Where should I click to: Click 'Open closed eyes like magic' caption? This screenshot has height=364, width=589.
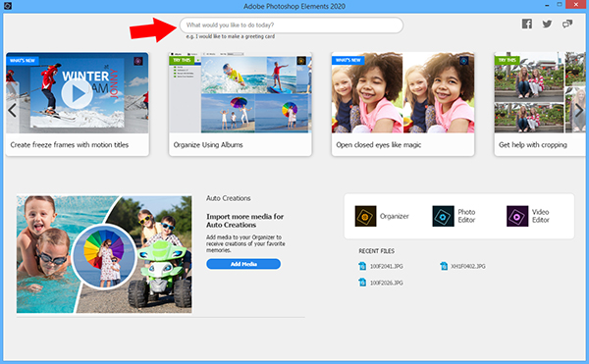378,145
